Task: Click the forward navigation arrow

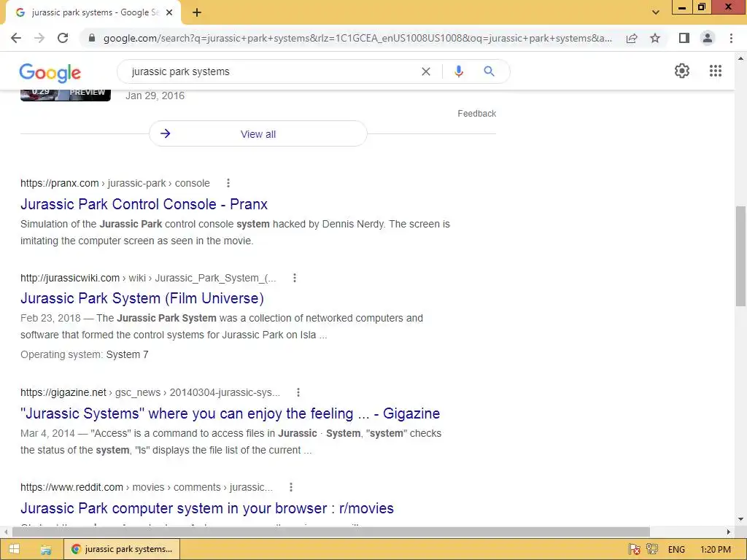Action: pos(39,38)
